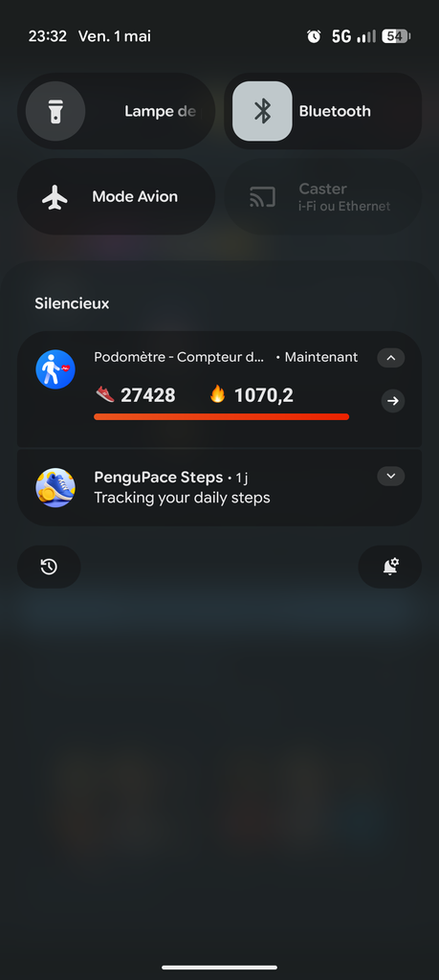The image size is (439, 980).
Task: Tap the arrow button in Podomètre notification
Action: click(393, 401)
